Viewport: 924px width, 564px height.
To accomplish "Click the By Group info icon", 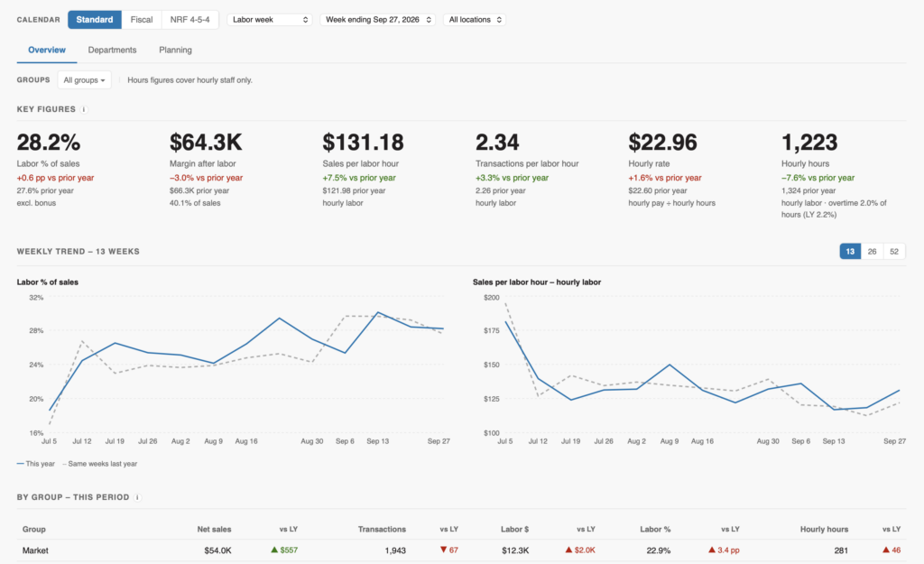I will (137, 497).
